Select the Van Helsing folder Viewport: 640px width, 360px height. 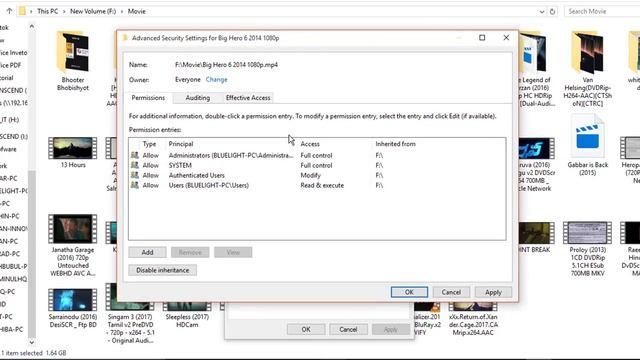click(587, 69)
